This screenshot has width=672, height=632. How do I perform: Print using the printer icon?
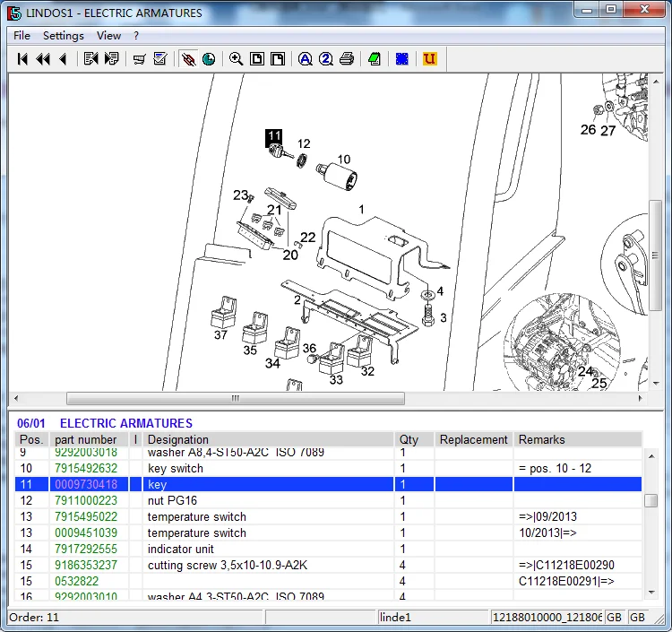click(347, 59)
